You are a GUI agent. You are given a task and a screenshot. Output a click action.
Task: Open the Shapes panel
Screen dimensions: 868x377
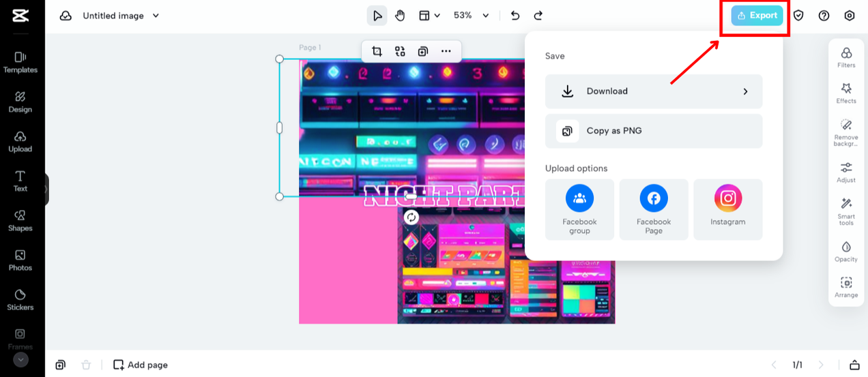coord(20,221)
